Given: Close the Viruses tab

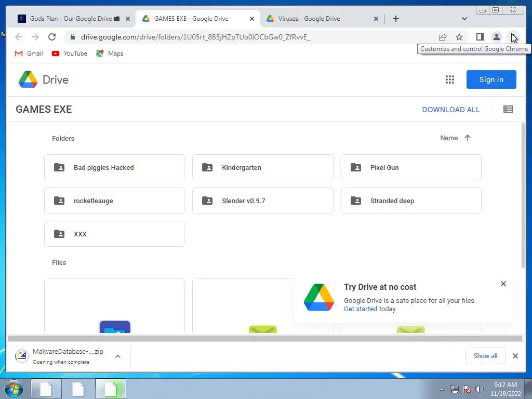Looking at the screenshot, I should pyautogui.click(x=376, y=19).
